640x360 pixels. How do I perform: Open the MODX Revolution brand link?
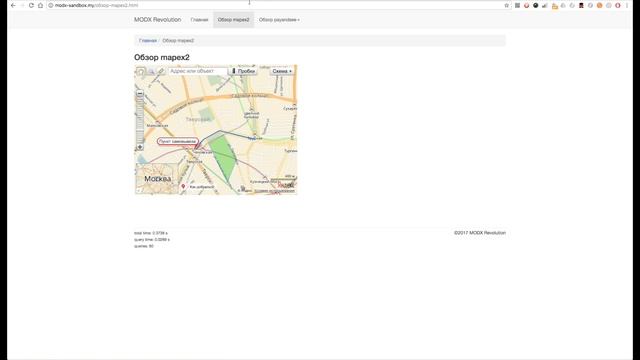click(x=158, y=20)
